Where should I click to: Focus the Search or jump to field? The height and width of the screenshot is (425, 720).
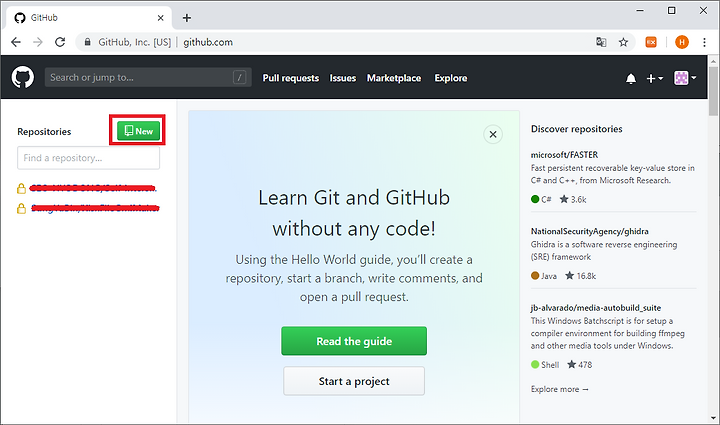148,77
